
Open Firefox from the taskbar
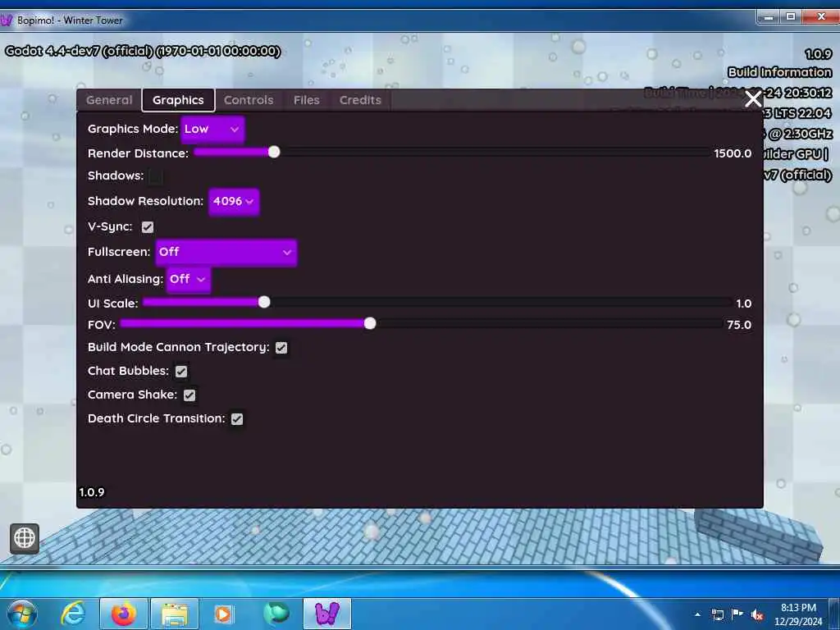pos(123,614)
